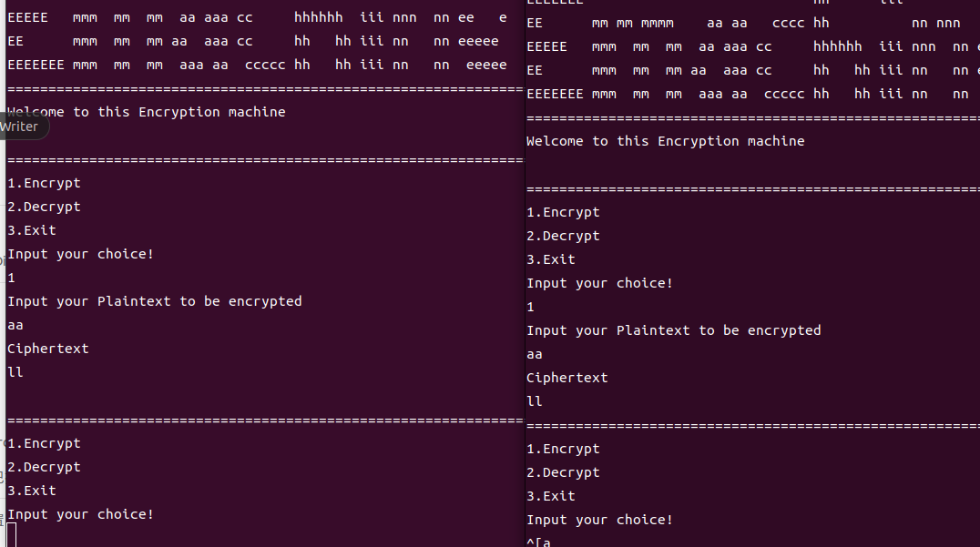Select the lower 2.Decrypt line in left terminal
The height and width of the screenshot is (547, 980).
pos(45,468)
